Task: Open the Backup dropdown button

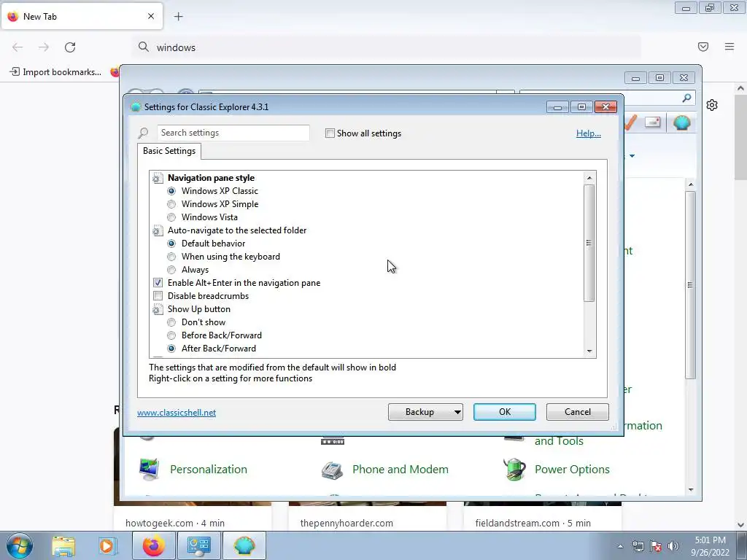Action: 425,412
